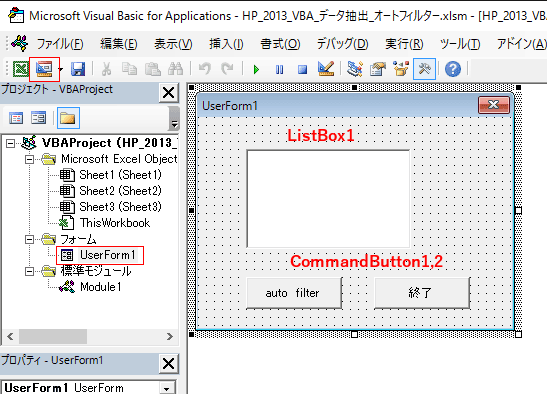The image size is (547, 394).
Task: Toggle Design Mode icon
Action: point(326,69)
